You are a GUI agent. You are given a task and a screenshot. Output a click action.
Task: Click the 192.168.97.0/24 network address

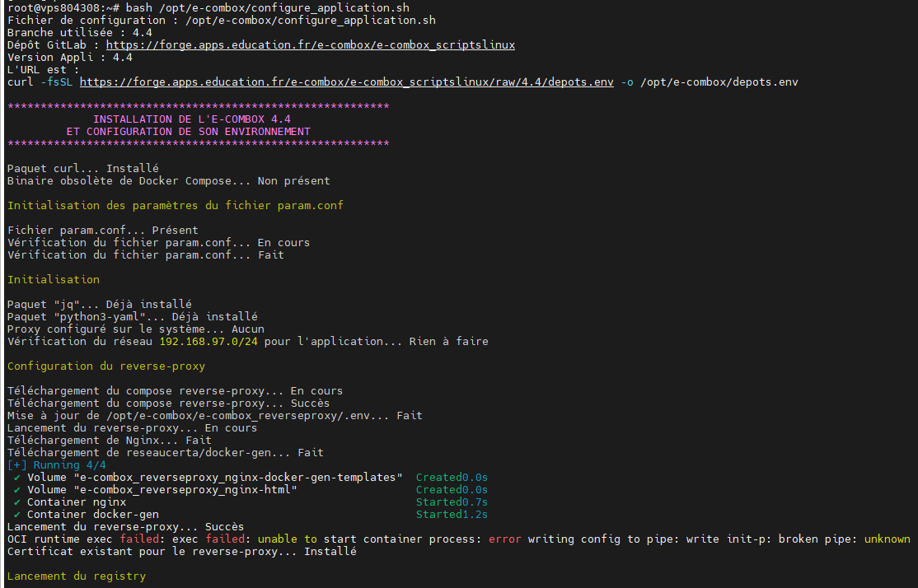(208, 342)
